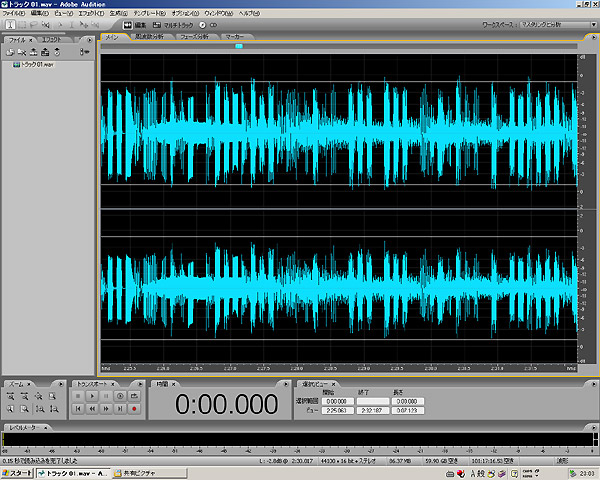Pause playback in Transport panel

tap(106, 396)
